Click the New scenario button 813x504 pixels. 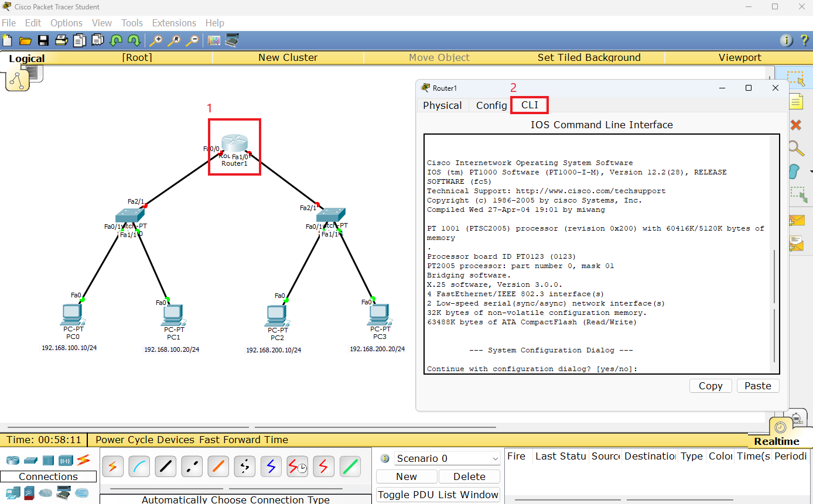[406, 476]
